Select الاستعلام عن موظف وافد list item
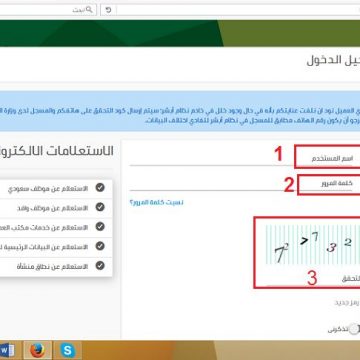 coord(56,208)
